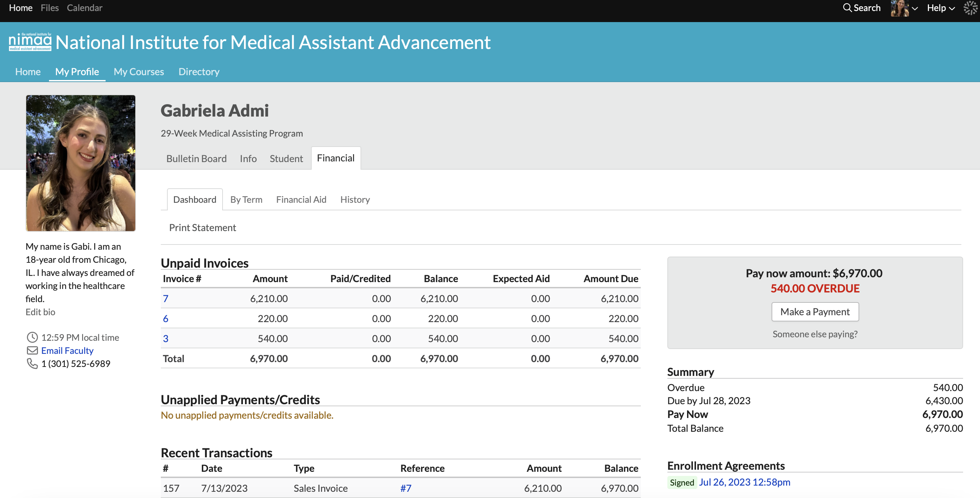
Task: Click the phone icon next to number
Action: pyautogui.click(x=32, y=363)
